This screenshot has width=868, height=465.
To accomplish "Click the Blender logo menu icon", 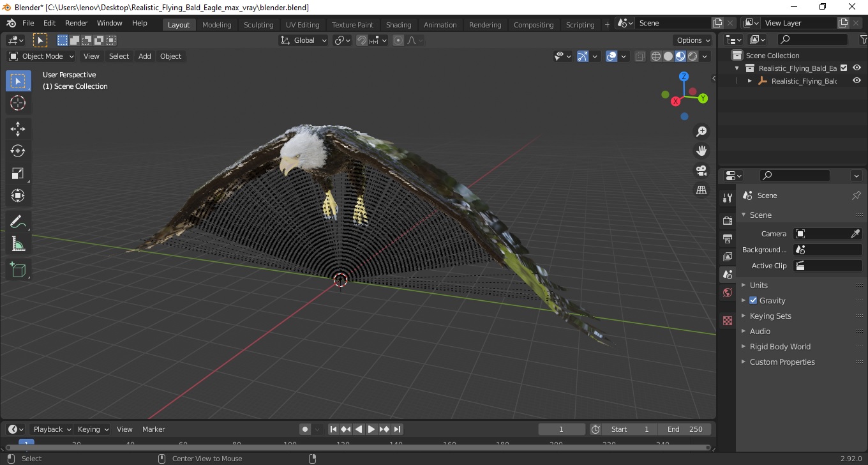I will [x=11, y=23].
